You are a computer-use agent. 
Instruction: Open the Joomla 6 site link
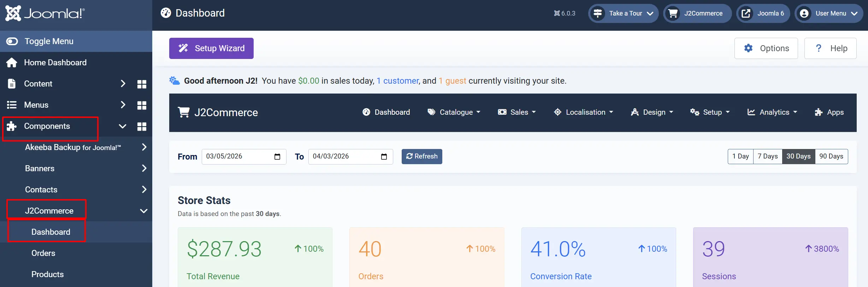(763, 13)
